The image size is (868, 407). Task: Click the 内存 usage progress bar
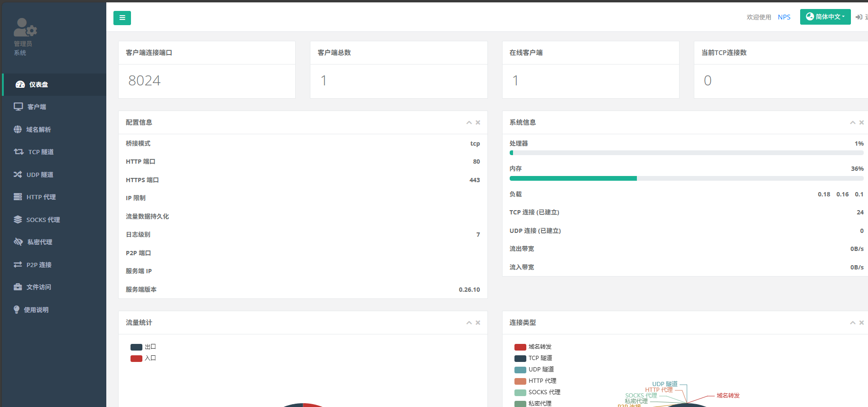click(x=686, y=178)
